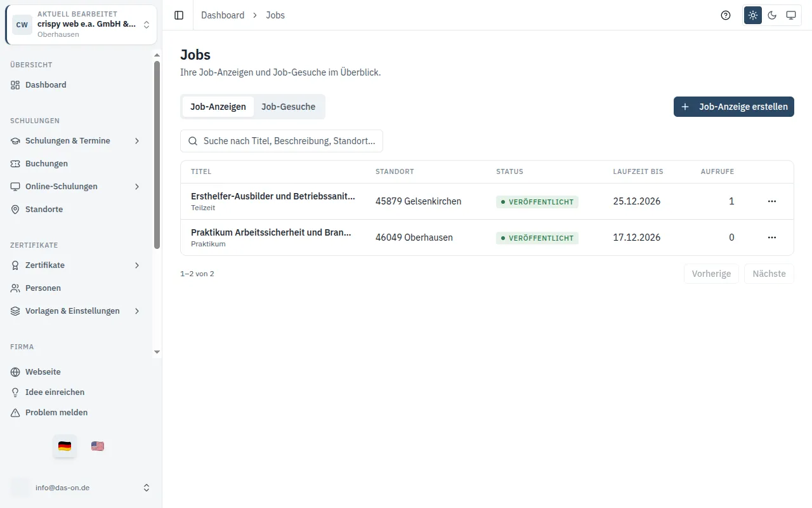Go to Standorte location pin entry
Image resolution: width=812 pixels, height=508 pixels.
76,210
